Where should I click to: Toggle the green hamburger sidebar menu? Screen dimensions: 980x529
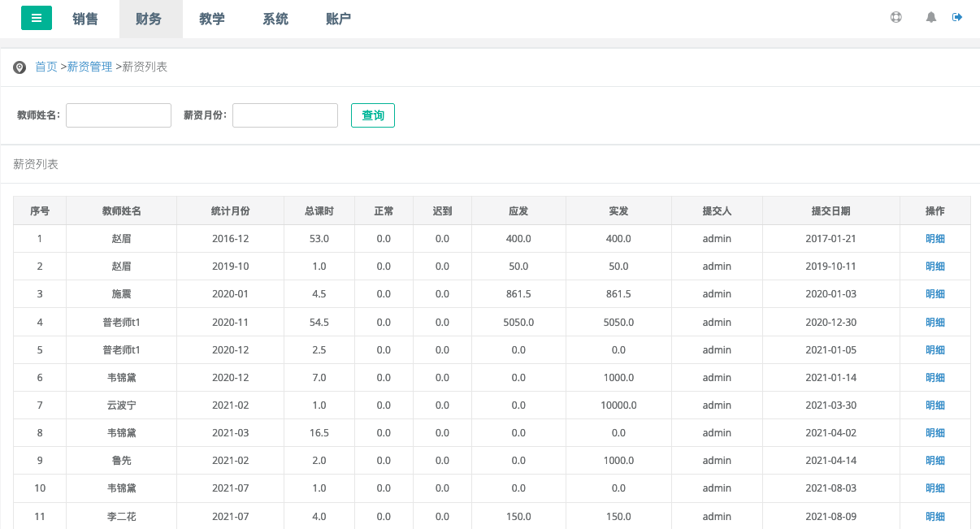click(x=37, y=18)
